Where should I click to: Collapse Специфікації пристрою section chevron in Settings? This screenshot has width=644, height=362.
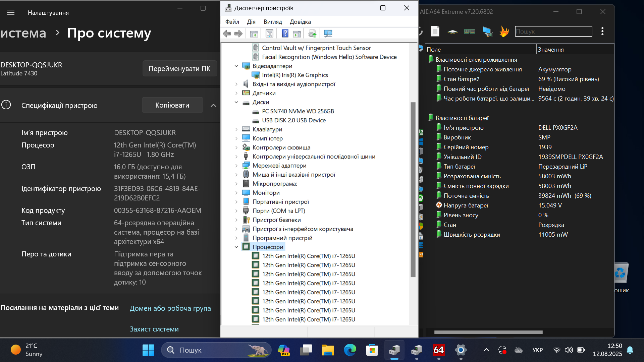click(x=213, y=105)
